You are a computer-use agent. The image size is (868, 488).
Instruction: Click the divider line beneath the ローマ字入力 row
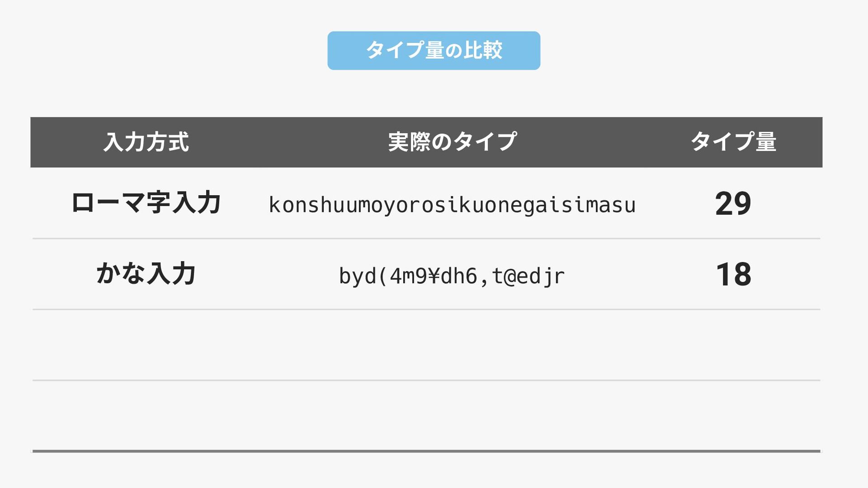(426, 238)
